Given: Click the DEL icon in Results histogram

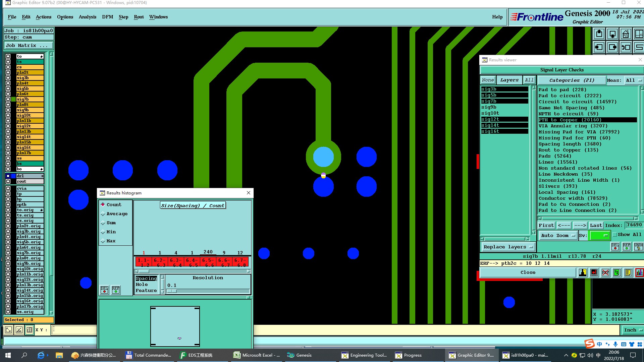Looking at the screenshot, I should (104, 290).
